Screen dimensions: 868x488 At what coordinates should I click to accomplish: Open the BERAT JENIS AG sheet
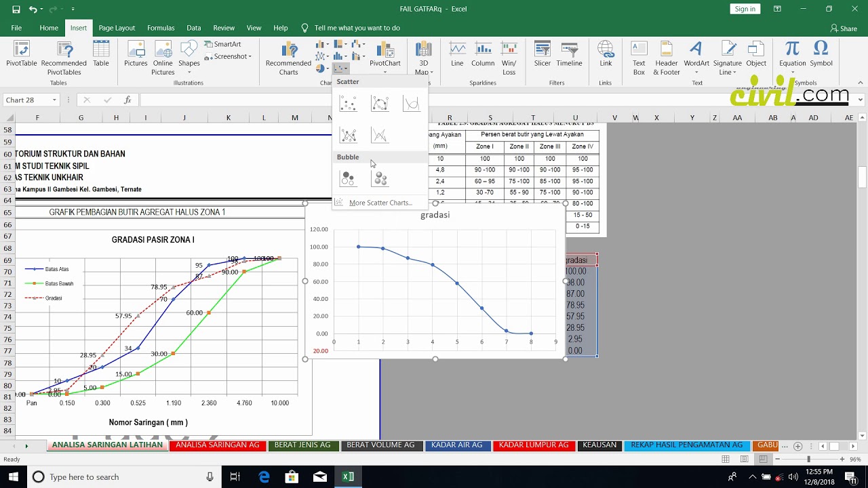point(302,445)
